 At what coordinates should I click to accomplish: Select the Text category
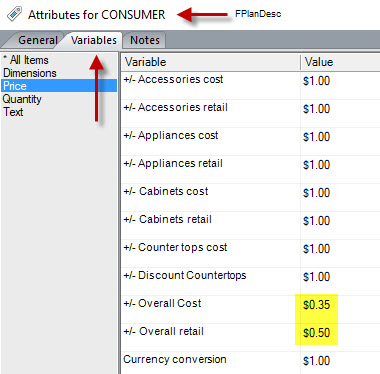tap(13, 112)
